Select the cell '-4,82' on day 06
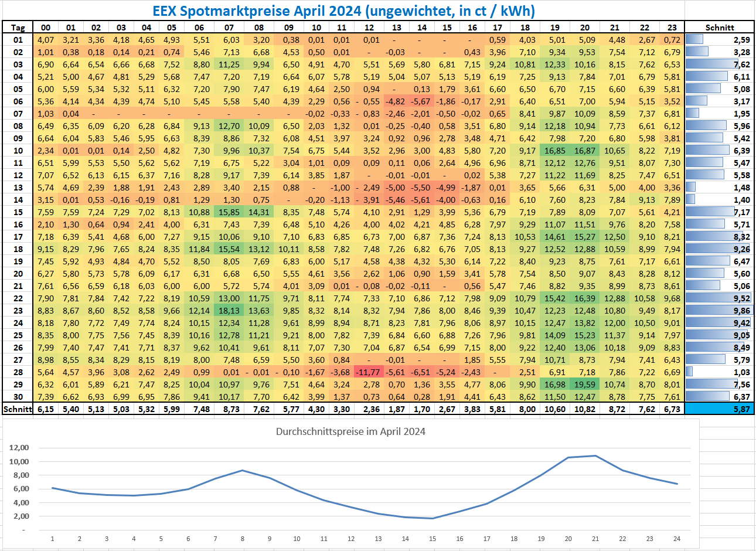The image size is (756, 551). [x=397, y=101]
